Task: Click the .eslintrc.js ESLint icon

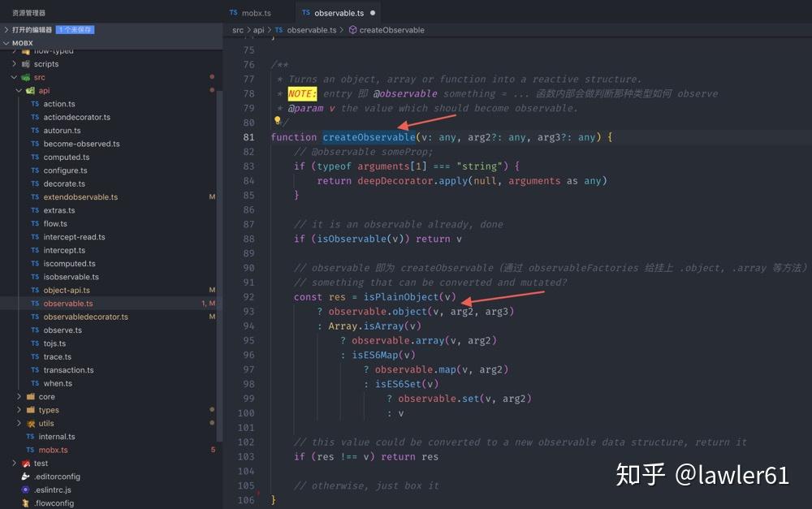Action: tap(25, 490)
